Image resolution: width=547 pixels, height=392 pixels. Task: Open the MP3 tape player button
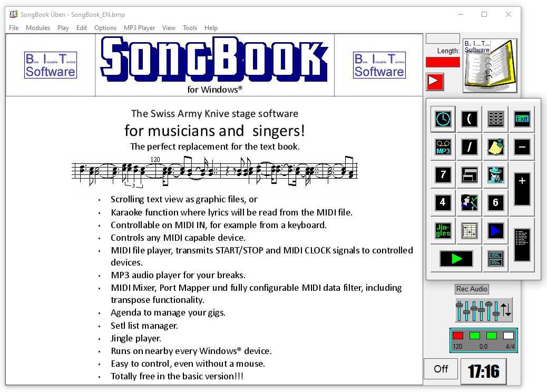coord(443,147)
